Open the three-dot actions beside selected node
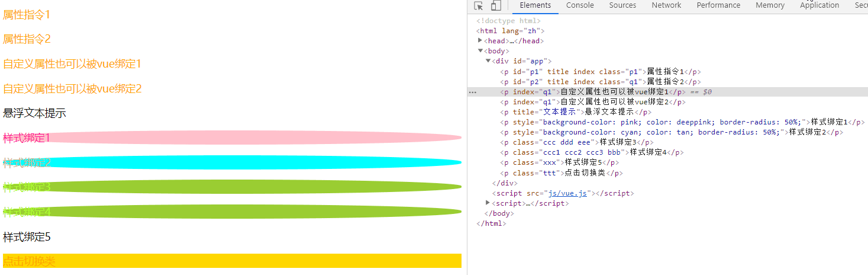Image resolution: width=868 pixels, height=275 pixels. point(472,92)
